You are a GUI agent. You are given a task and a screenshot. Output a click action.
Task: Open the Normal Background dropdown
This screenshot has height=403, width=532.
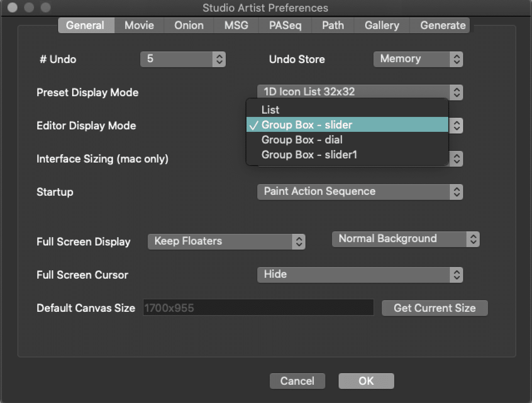[x=406, y=239]
